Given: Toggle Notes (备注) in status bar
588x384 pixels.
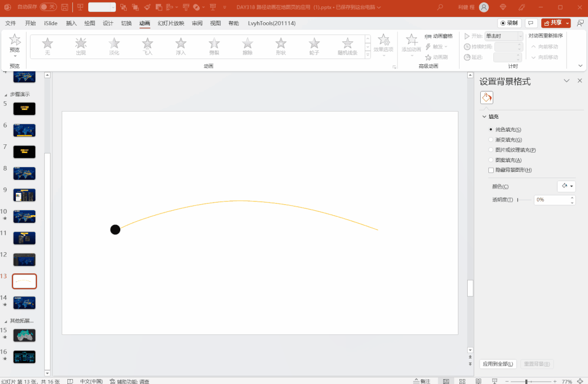Looking at the screenshot, I should [422, 381].
